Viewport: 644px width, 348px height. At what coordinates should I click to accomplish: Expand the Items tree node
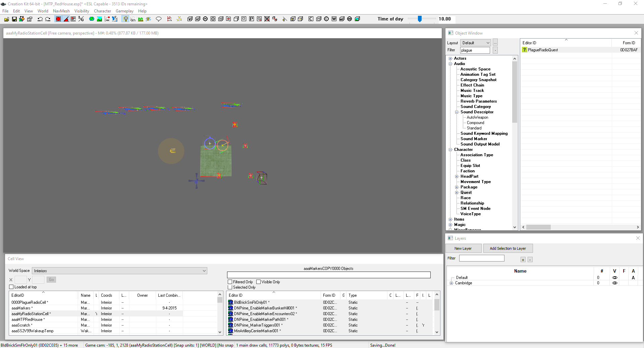(450, 219)
